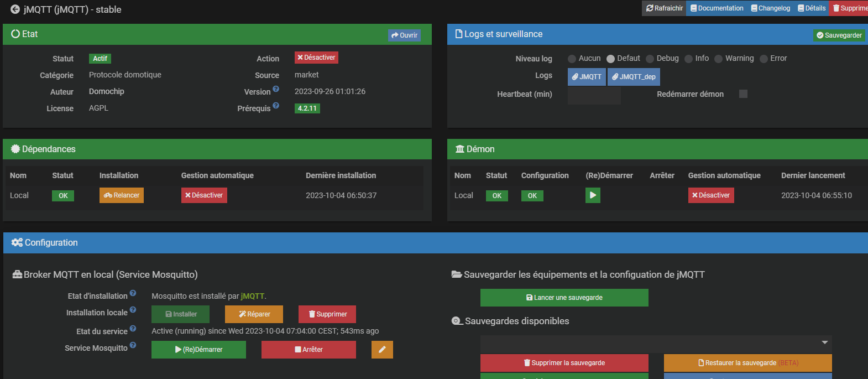The height and width of the screenshot is (379, 868).
Task: Open the JMQTT_dep log file
Action: pos(634,77)
